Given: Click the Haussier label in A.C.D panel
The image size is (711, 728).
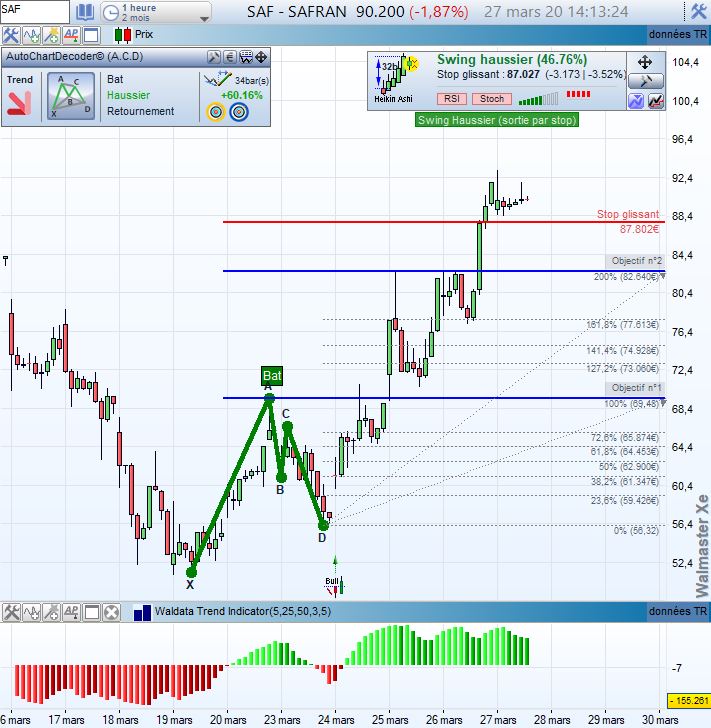Looking at the screenshot, I should (129, 95).
